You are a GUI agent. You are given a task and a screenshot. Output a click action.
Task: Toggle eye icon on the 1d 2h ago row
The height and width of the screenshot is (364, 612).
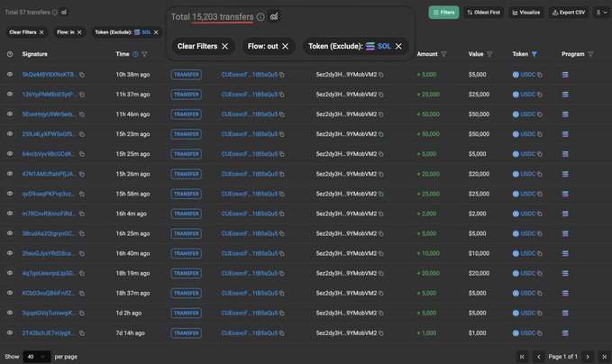coord(10,313)
